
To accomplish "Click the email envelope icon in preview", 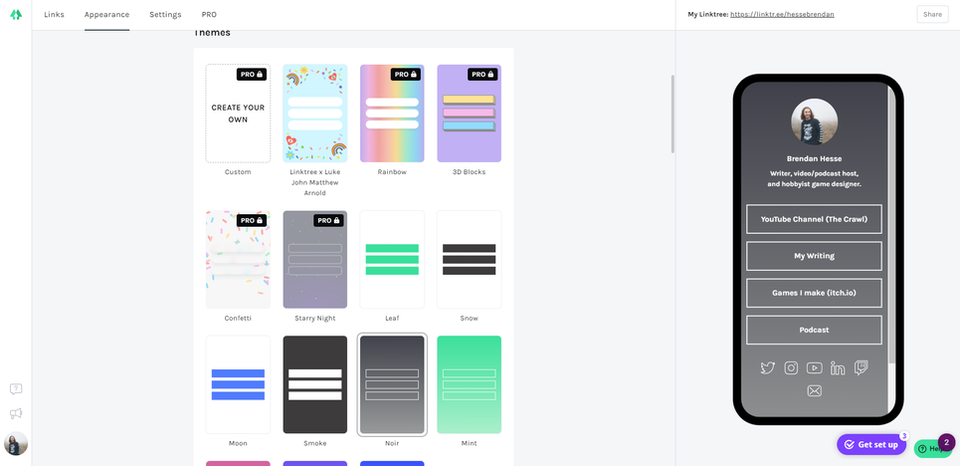I will (x=814, y=390).
